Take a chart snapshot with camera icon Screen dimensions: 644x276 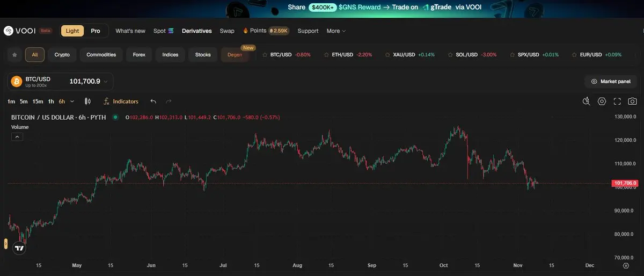pos(633,101)
